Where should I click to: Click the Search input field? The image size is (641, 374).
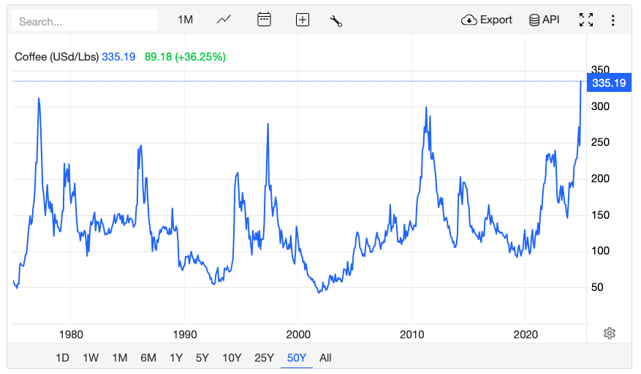click(x=85, y=20)
